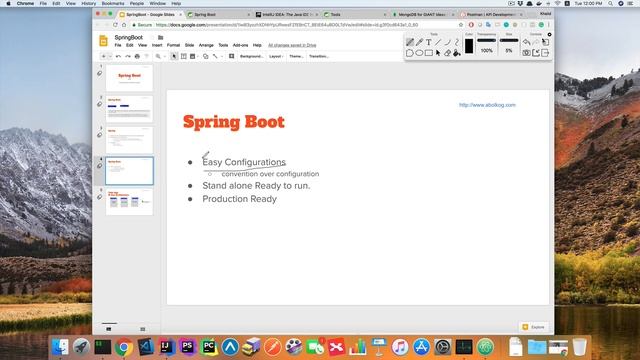Viewport: 640px width, 360px height.
Task: Clear annotations with the palette clear icon
Action: pyautogui.click(x=545, y=42)
